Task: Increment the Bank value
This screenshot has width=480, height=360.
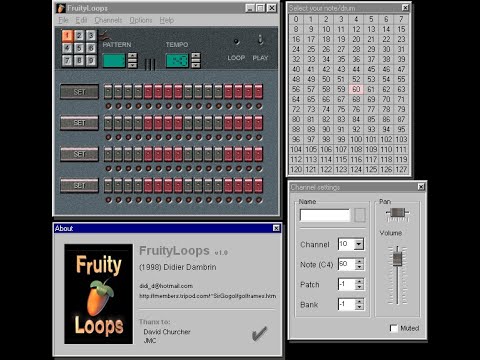Action: coord(359,302)
